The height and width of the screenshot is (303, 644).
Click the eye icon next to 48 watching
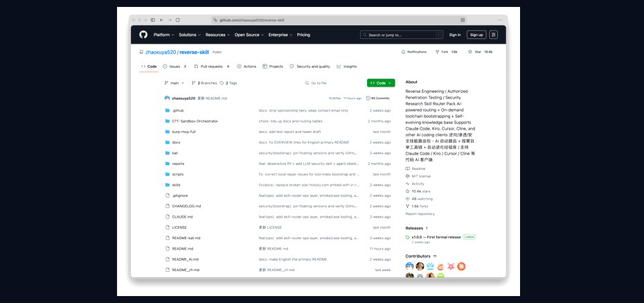pos(407,198)
